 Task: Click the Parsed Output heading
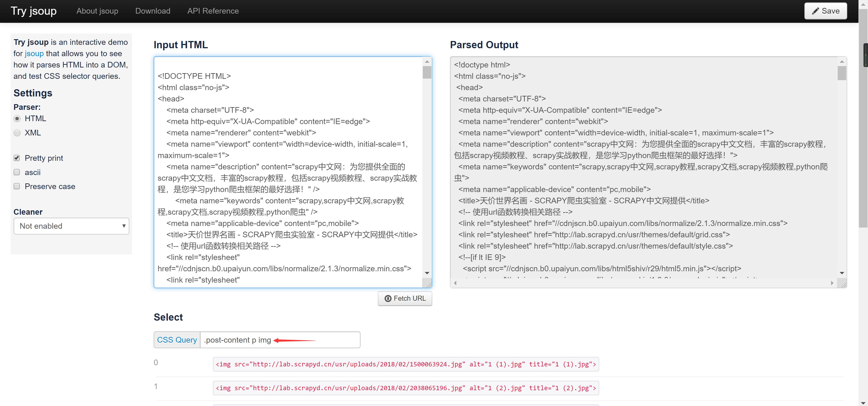[x=484, y=45]
